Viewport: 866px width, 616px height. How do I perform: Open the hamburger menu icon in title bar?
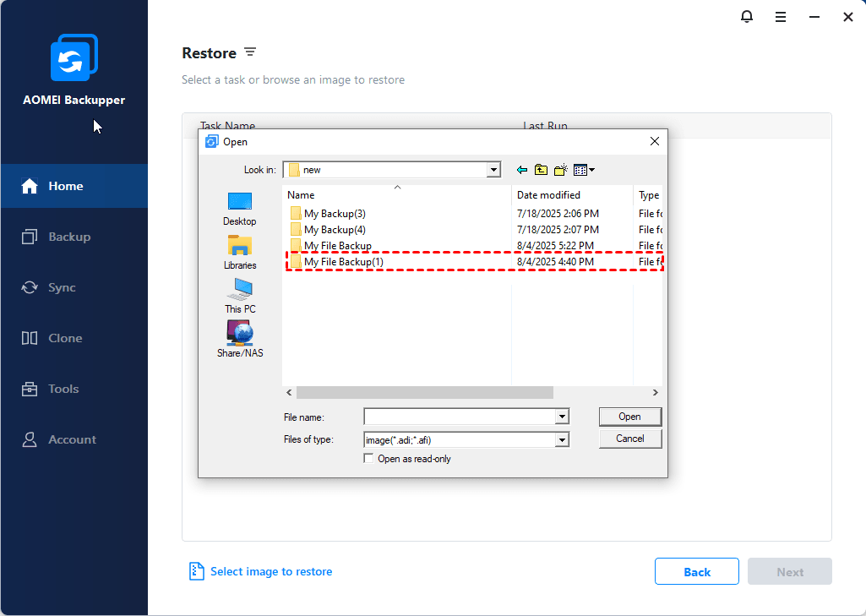(781, 17)
